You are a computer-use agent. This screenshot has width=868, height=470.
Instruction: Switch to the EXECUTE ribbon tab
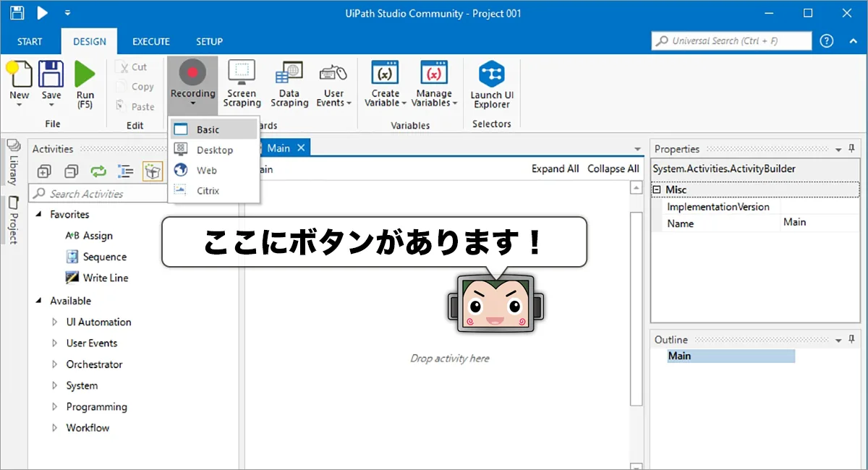pyautogui.click(x=150, y=41)
